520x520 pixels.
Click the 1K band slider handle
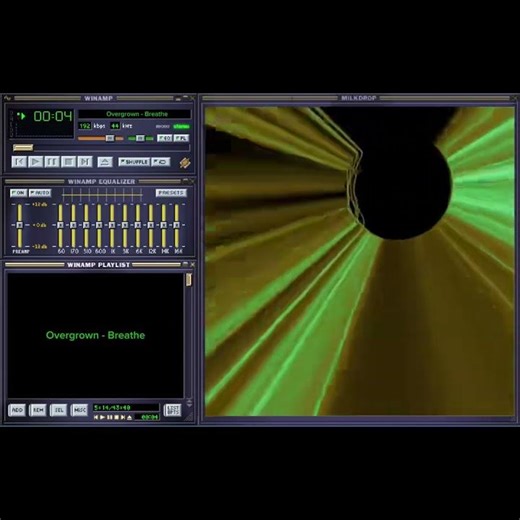click(112, 225)
